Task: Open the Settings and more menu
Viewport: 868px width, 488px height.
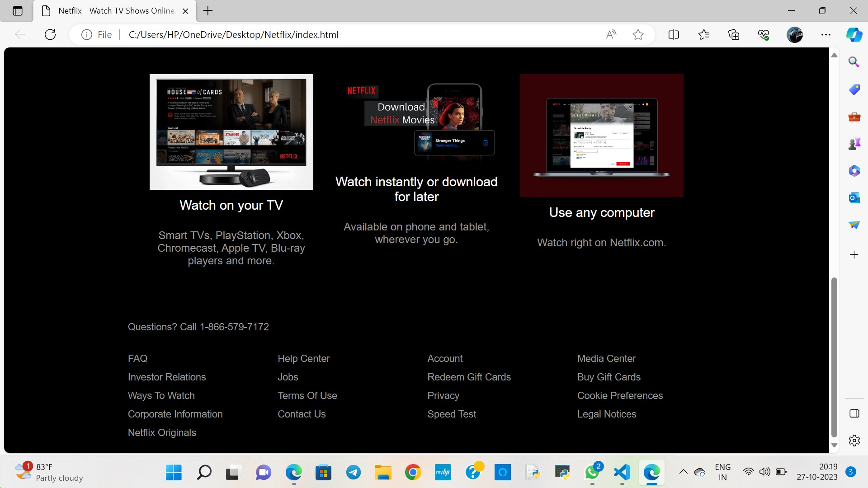Action: click(826, 34)
